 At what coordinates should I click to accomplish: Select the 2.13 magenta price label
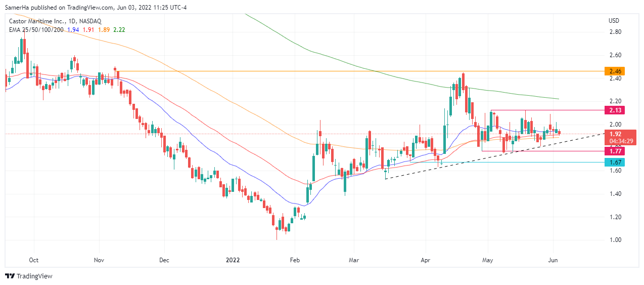coord(615,110)
